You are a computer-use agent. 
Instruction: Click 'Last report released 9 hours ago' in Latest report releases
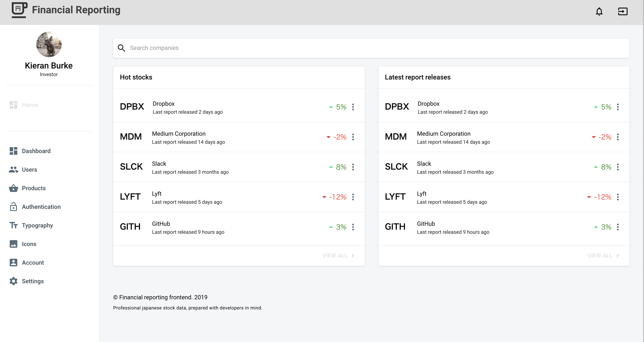coord(453,232)
